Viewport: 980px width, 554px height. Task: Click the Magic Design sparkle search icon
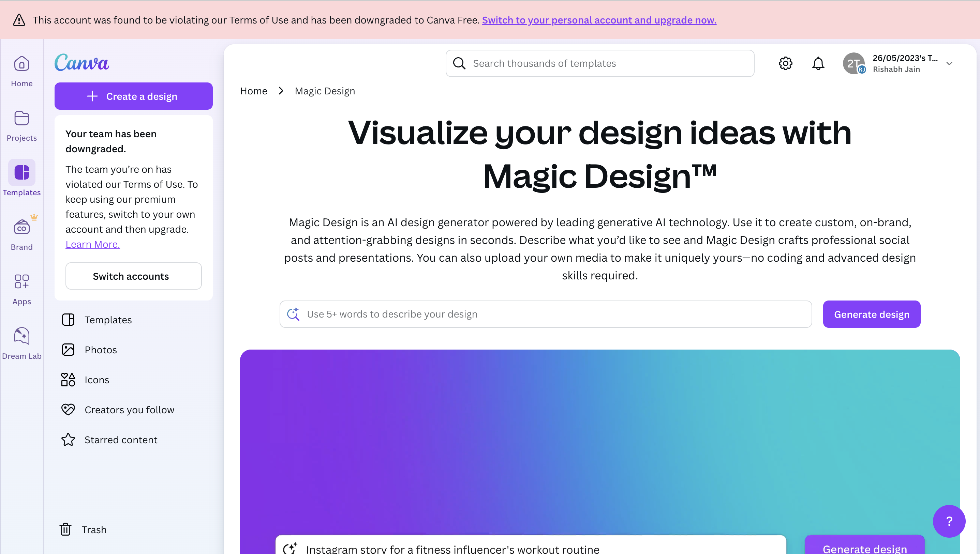click(x=293, y=314)
